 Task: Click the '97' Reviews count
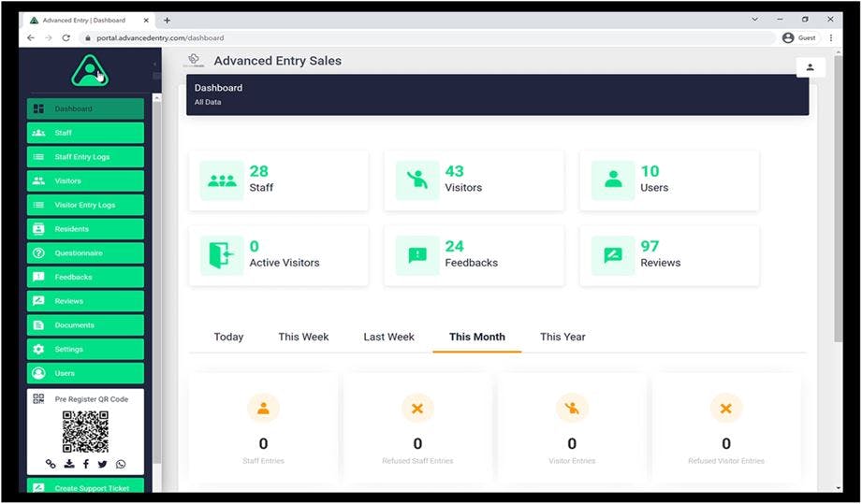650,246
